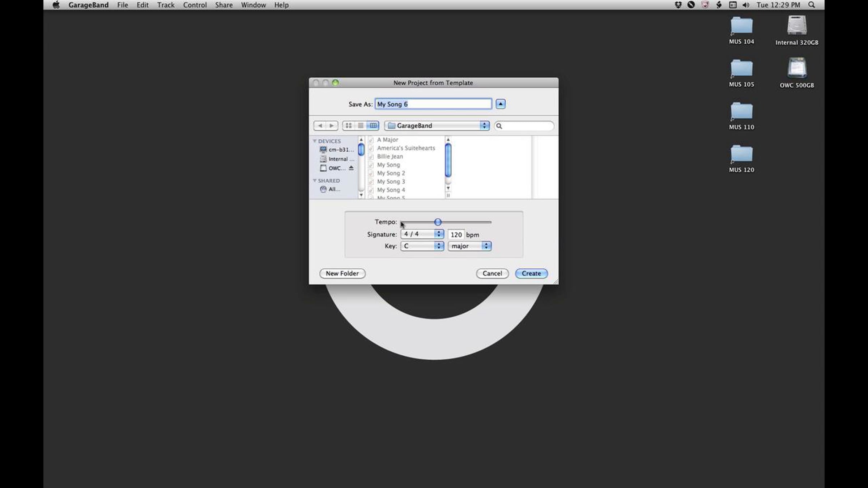
Task: Click the back navigation arrow
Action: pos(320,125)
